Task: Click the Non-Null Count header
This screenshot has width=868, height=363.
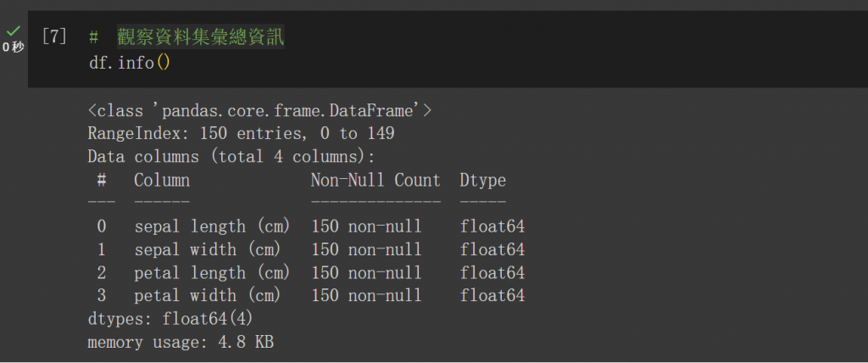Action: (x=376, y=180)
